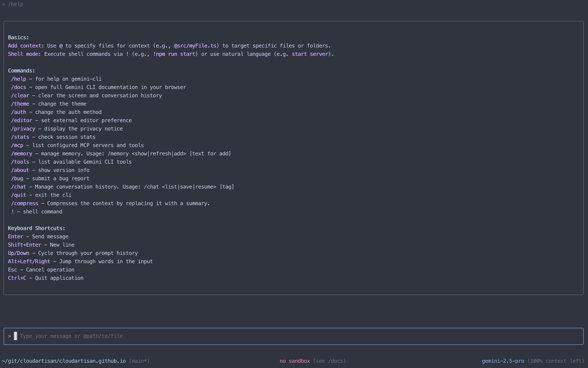Click the '/editor' command entry
Image resolution: width=588 pixels, height=368 pixels.
[71, 120]
